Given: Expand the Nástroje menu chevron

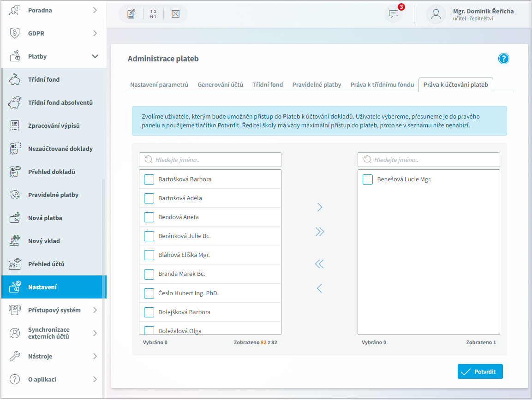Looking at the screenshot, I should 95,356.
